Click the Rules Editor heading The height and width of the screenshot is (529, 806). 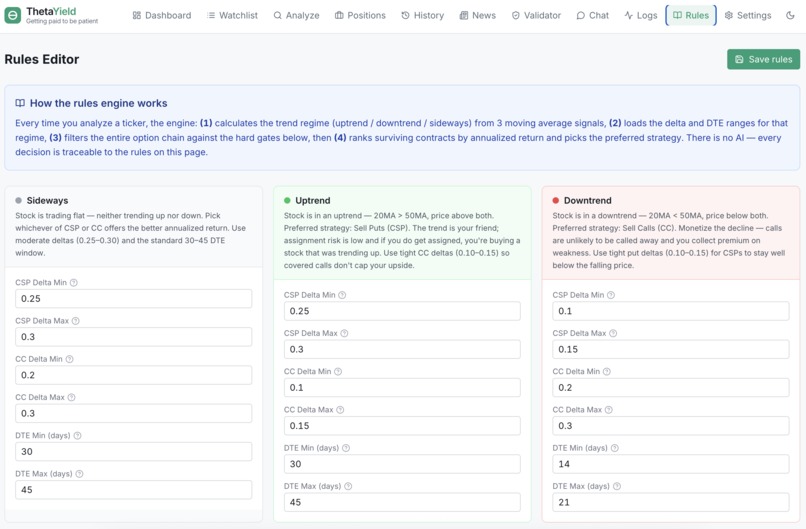click(42, 60)
